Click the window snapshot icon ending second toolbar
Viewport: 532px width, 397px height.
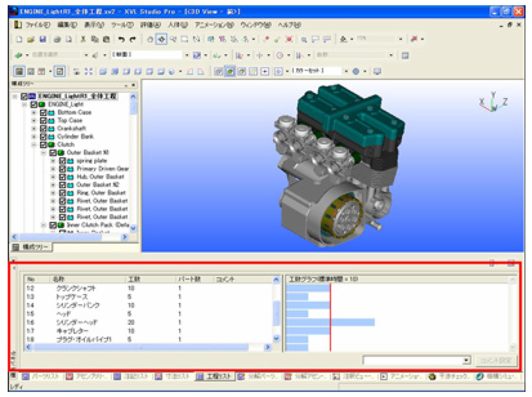click(x=405, y=55)
